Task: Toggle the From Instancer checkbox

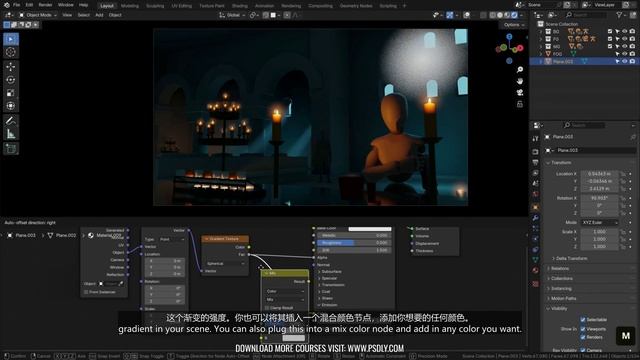Action: point(86,292)
